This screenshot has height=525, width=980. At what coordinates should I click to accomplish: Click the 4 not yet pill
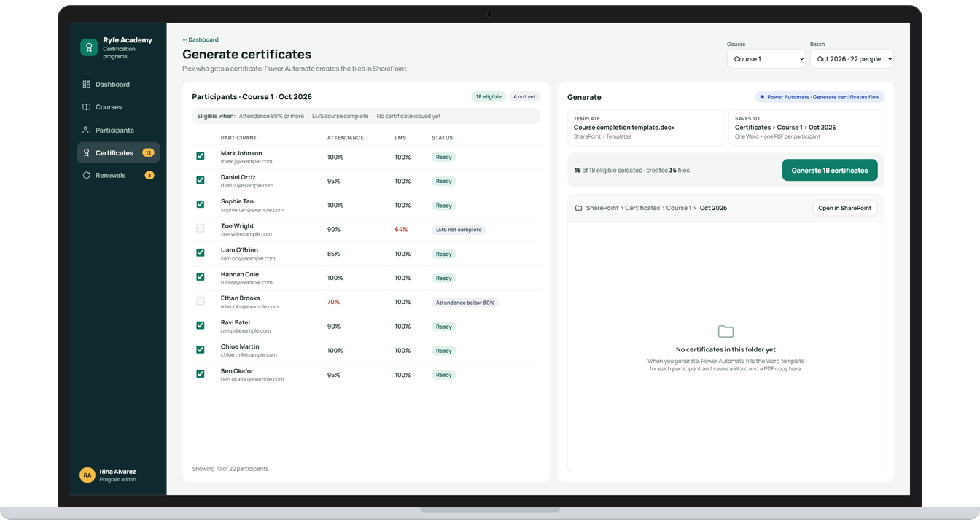[524, 97]
